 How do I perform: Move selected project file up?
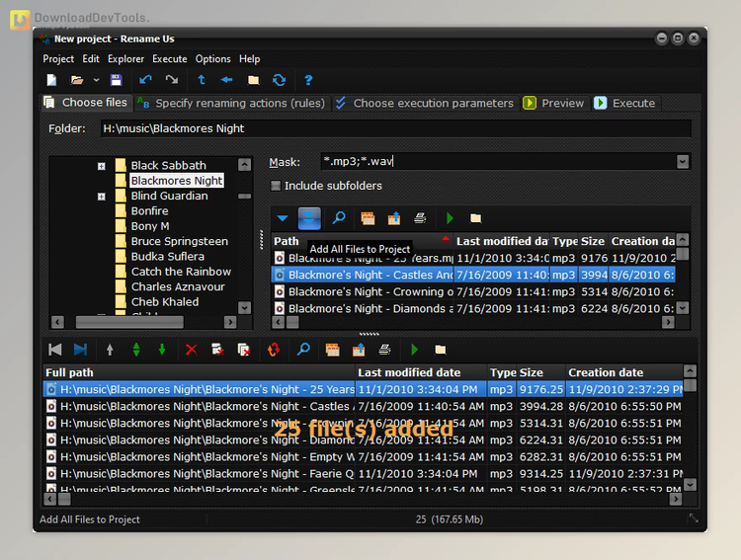pos(110,350)
